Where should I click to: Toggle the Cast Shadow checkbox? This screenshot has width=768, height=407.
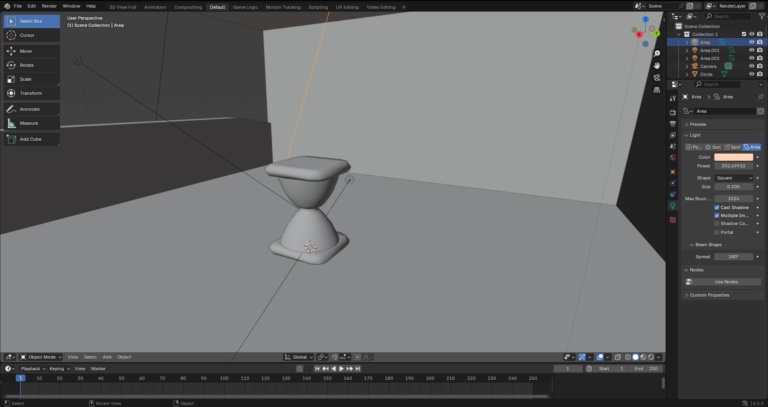pos(717,207)
